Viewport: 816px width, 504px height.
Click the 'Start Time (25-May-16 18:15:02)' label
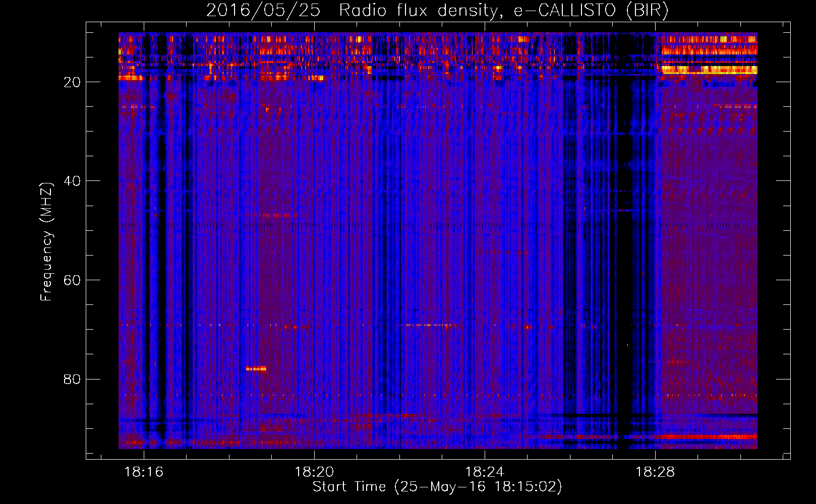coord(437,487)
